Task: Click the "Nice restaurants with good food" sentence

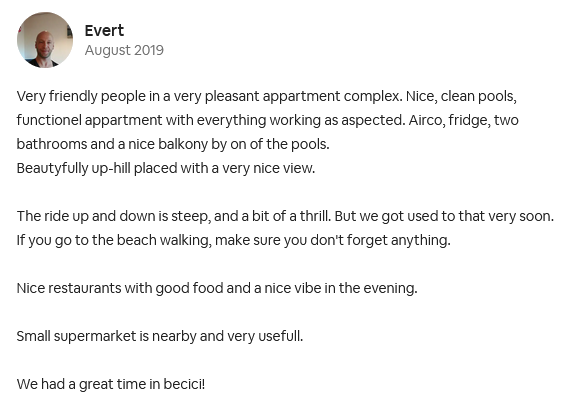Action: (217, 288)
